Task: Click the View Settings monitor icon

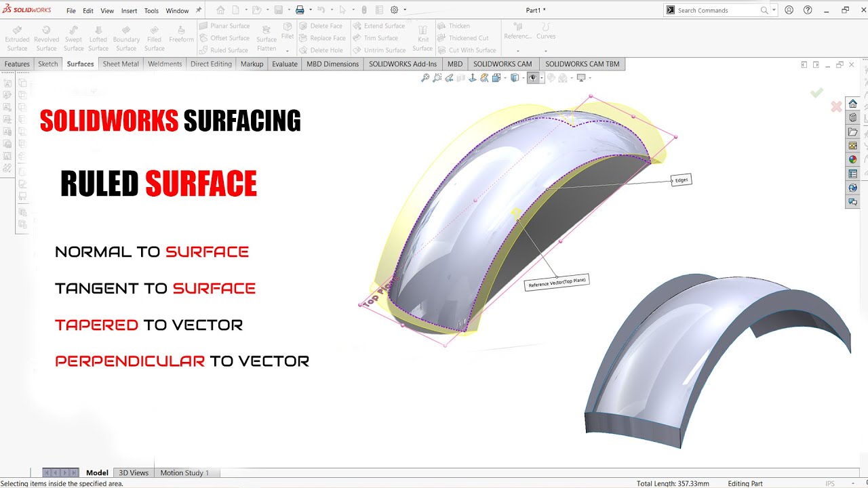Action: coord(581,78)
